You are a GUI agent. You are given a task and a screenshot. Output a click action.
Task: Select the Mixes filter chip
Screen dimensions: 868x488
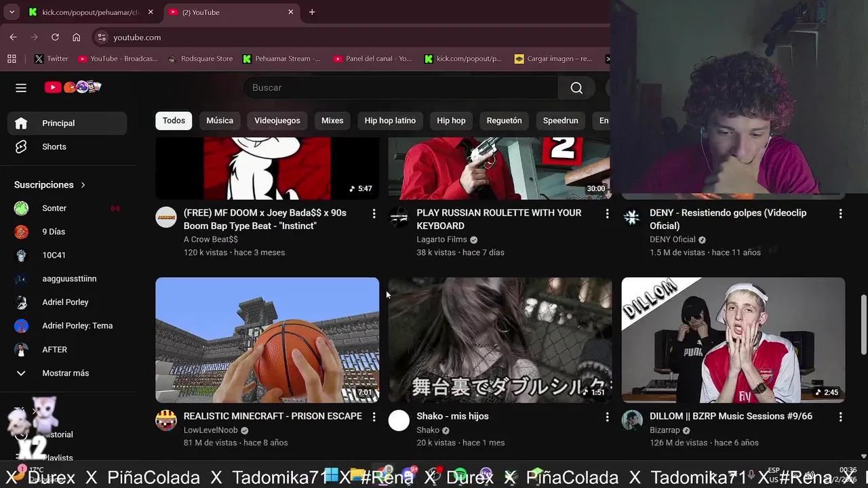click(332, 121)
